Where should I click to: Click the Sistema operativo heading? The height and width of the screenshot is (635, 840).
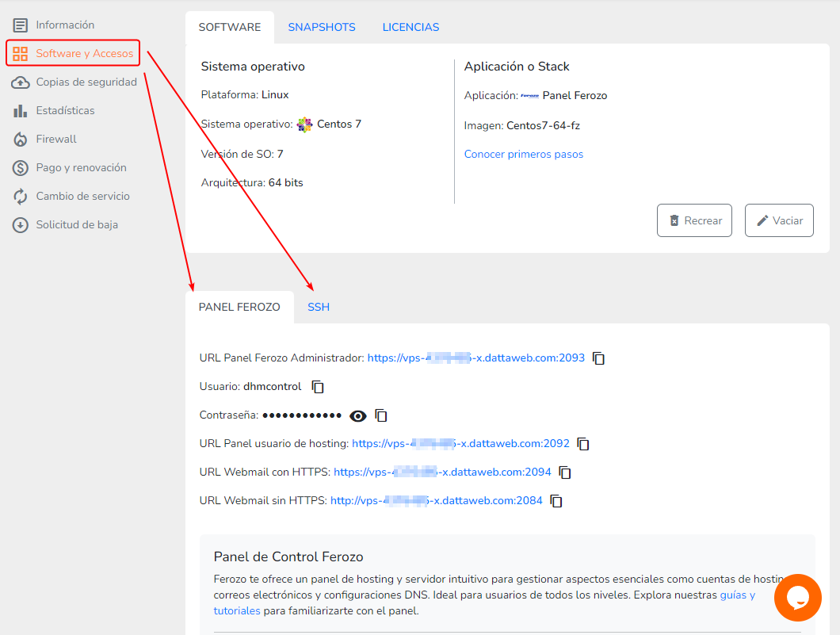pyautogui.click(x=253, y=67)
